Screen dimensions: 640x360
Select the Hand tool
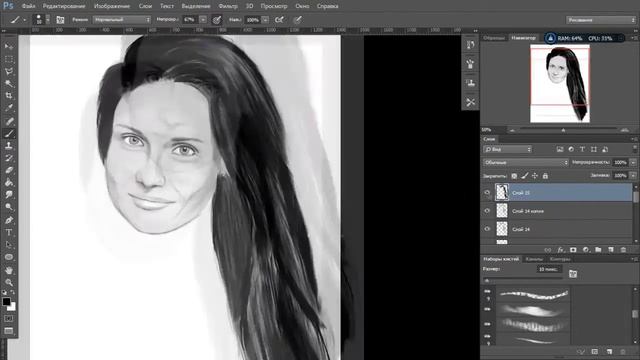tap(9, 270)
